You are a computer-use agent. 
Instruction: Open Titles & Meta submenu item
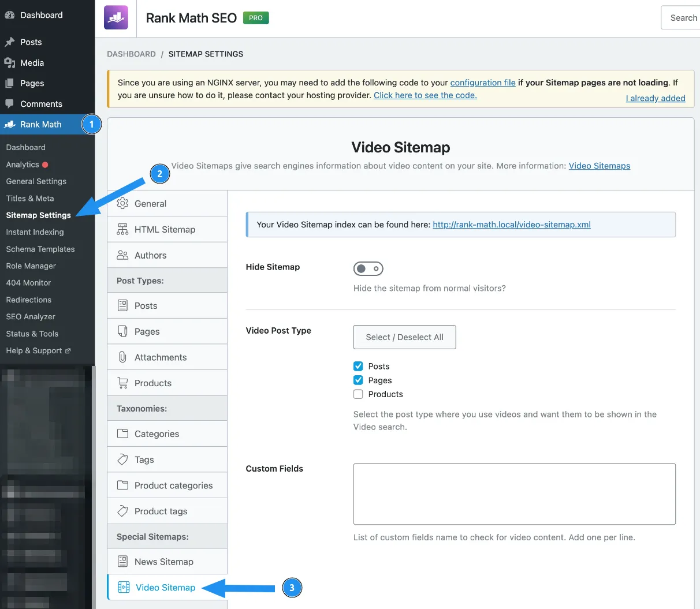(30, 198)
